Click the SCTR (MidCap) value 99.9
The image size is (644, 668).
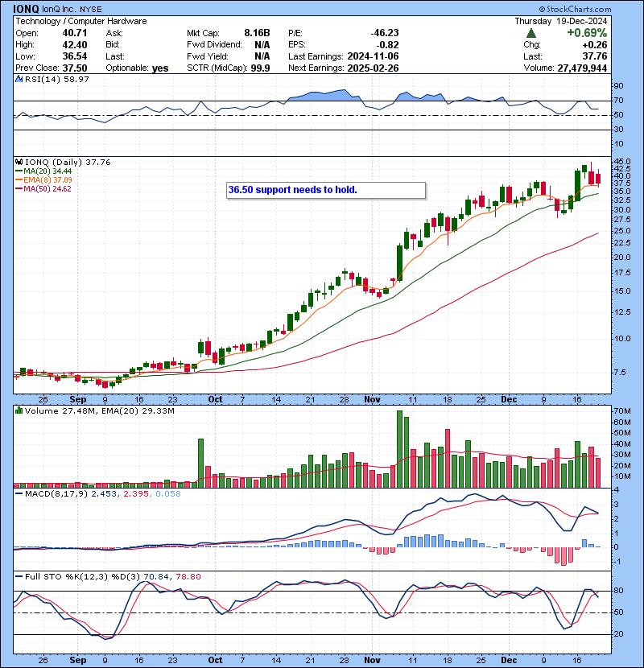pos(260,68)
